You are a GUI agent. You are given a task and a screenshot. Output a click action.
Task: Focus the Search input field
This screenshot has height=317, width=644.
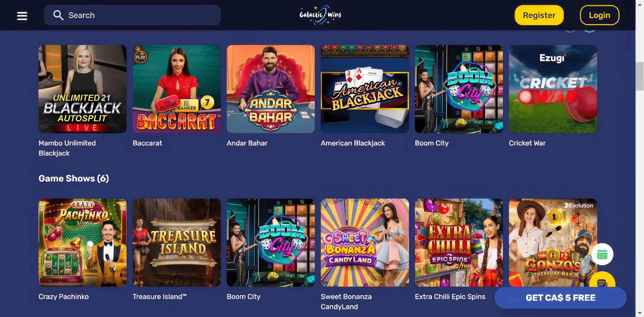pyautogui.click(x=132, y=15)
